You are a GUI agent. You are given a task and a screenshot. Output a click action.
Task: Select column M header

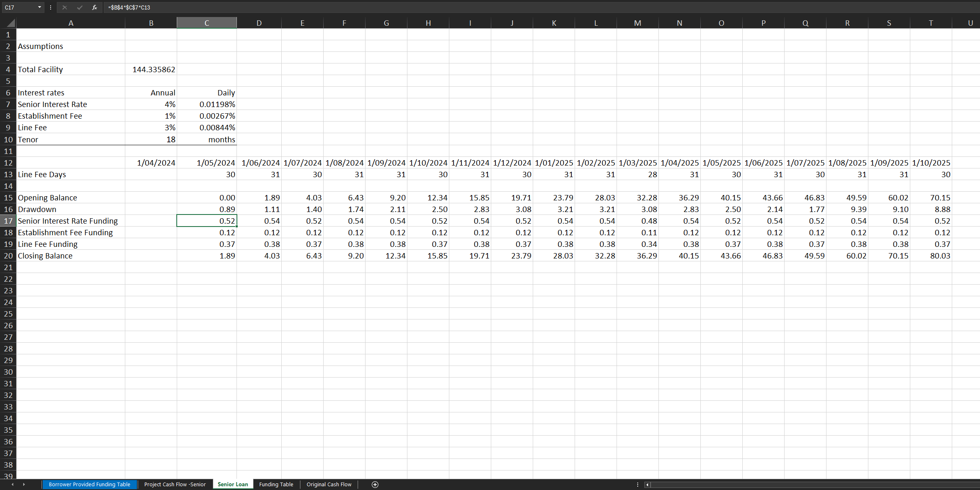pyautogui.click(x=638, y=23)
